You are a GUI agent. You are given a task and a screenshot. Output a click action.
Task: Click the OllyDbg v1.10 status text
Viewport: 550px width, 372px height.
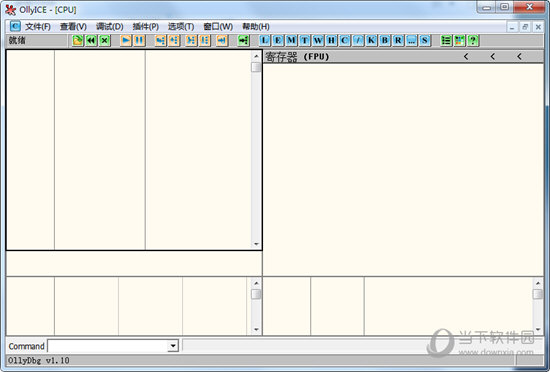(x=39, y=360)
